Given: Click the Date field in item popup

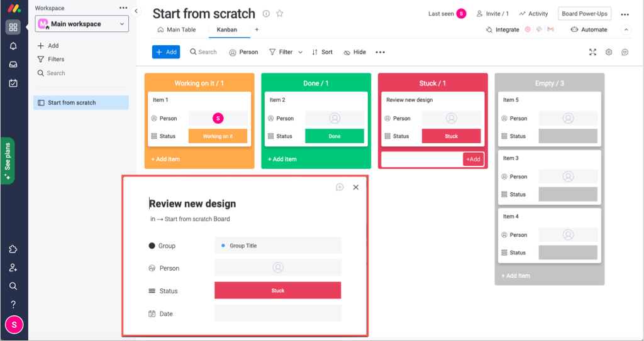Looking at the screenshot, I should 278,313.
